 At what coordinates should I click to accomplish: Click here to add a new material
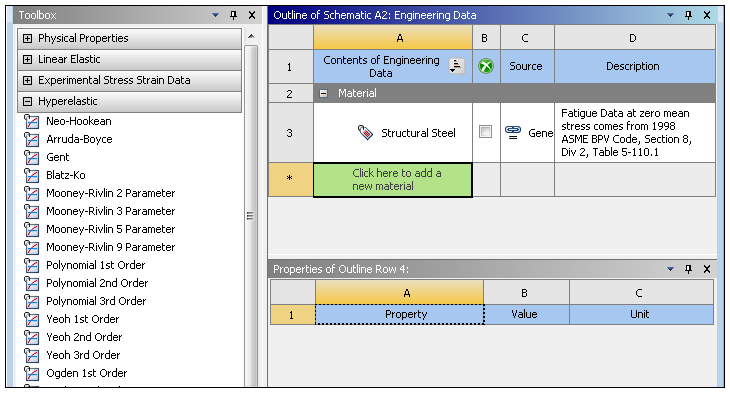pyautogui.click(x=393, y=180)
